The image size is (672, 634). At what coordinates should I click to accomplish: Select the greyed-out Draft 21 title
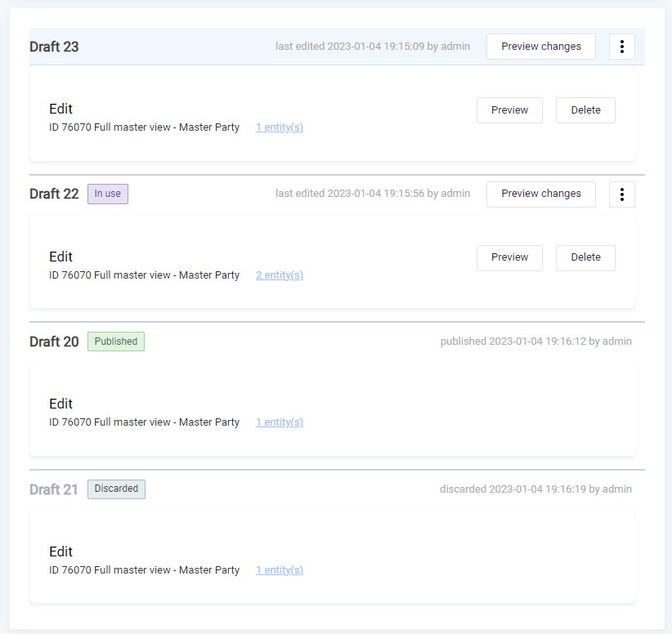(x=54, y=489)
